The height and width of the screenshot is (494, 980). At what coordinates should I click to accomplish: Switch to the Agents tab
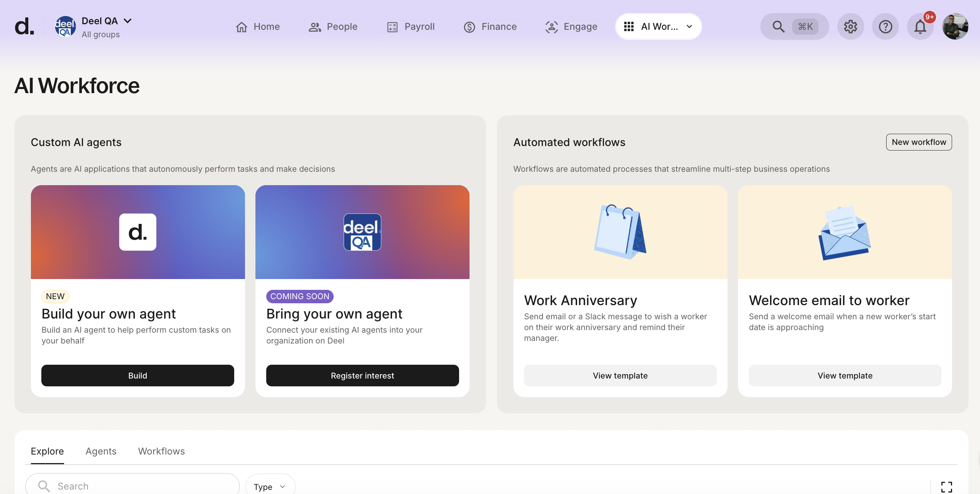[101, 451]
